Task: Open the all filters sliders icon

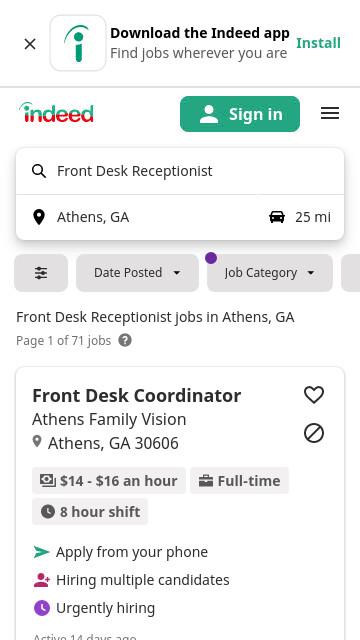Action: tap(41, 273)
